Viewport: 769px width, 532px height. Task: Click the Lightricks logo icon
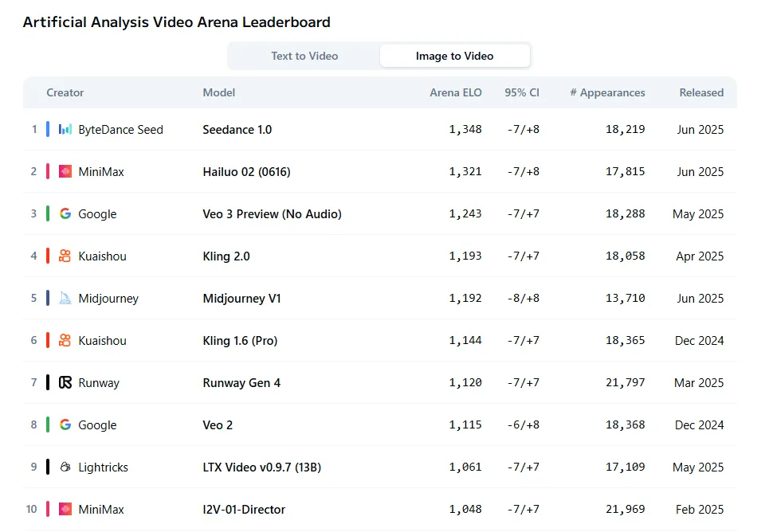(65, 467)
